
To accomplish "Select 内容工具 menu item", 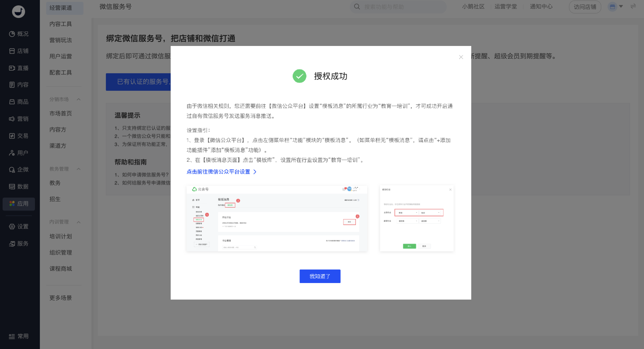I will coord(61,24).
